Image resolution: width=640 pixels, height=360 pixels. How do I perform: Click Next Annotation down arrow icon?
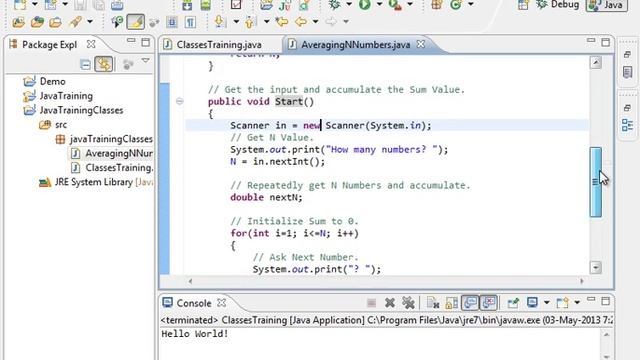(220, 22)
